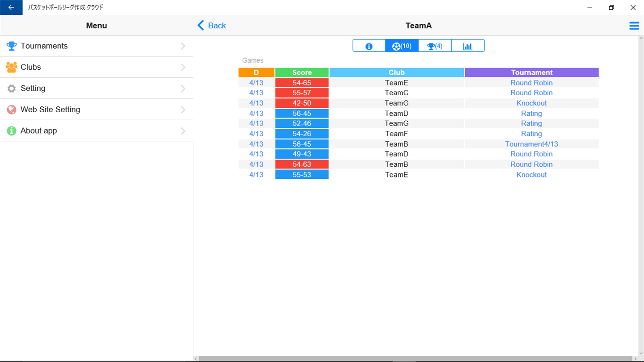Screen dimensions: 644x362
Task: Select TeamC club cell
Action: [397, 93]
